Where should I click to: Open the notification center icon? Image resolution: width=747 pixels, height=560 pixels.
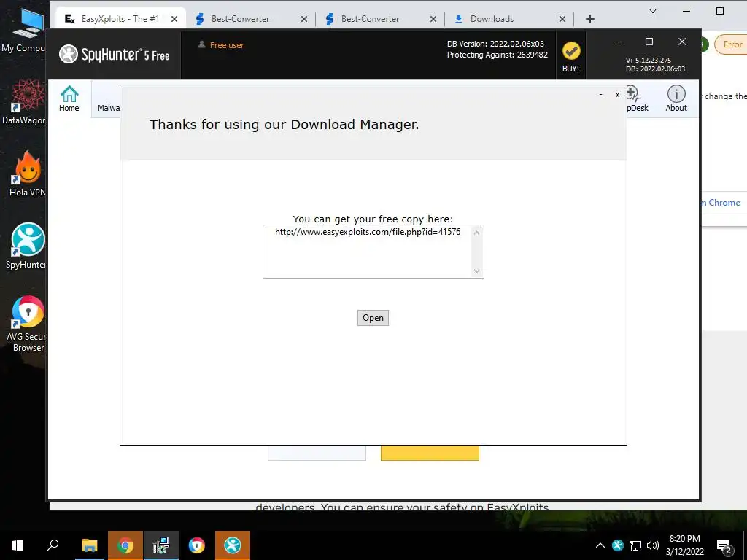(724, 547)
